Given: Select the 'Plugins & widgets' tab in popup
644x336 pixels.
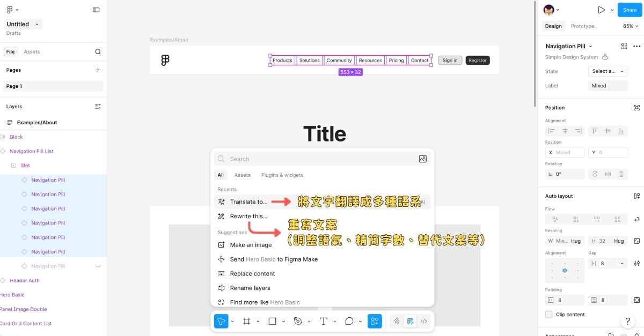Looking at the screenshot, I should (282, 175).
